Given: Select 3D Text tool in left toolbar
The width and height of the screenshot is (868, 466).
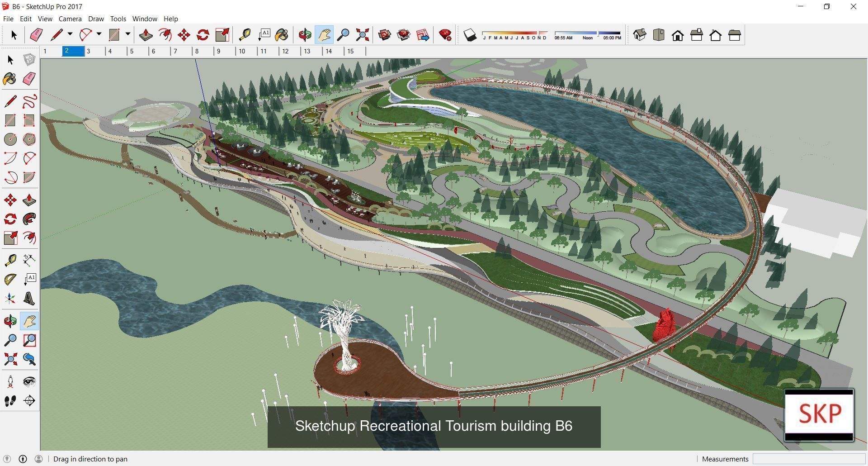Looking at the screenshot, I should click(29, 299).
